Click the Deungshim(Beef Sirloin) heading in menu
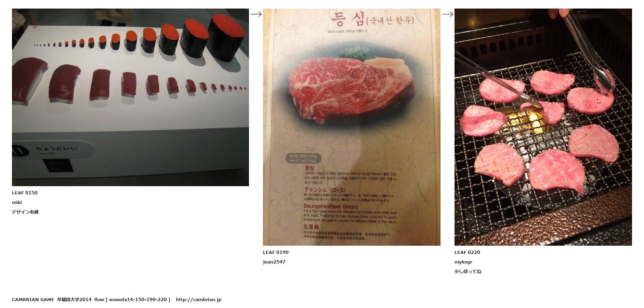Screen dimensions: 644x308 [331, 206]
